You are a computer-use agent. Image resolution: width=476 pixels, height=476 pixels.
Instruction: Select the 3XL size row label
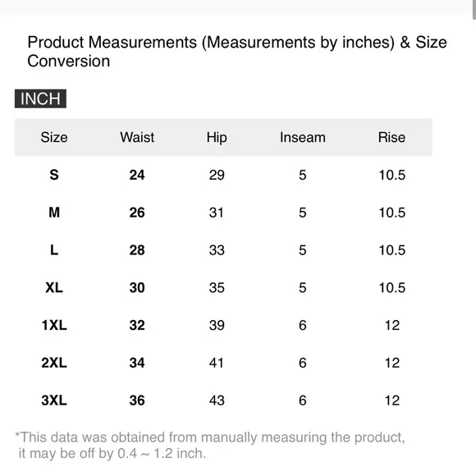click(x=54, y=400)
